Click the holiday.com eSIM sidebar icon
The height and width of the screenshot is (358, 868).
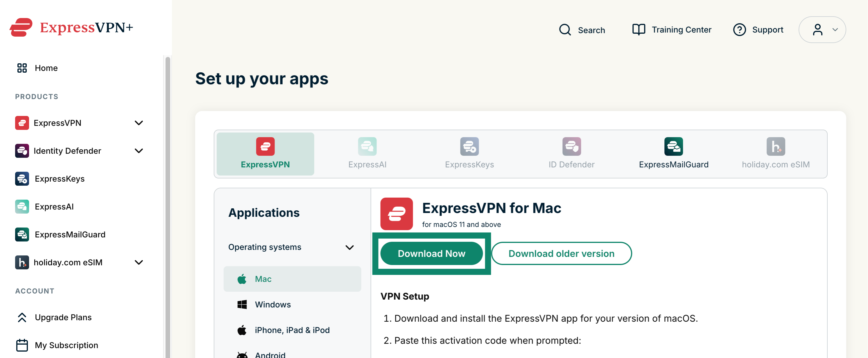coord(22,262)
